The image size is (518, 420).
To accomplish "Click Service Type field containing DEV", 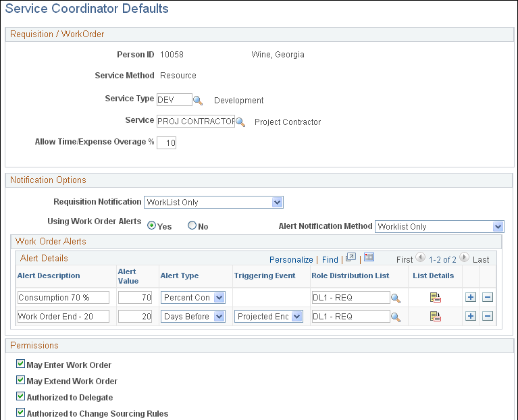I will pyautogui.click(x=174, y=100).
